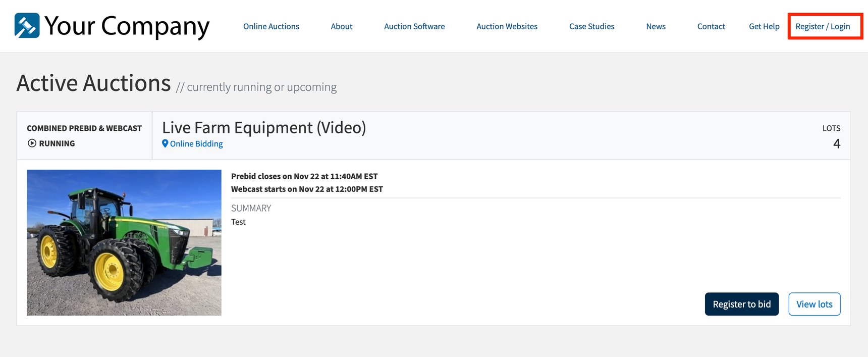Open the Online Auctions menu item
Screen dimensions: 868x357
point(271,26)
